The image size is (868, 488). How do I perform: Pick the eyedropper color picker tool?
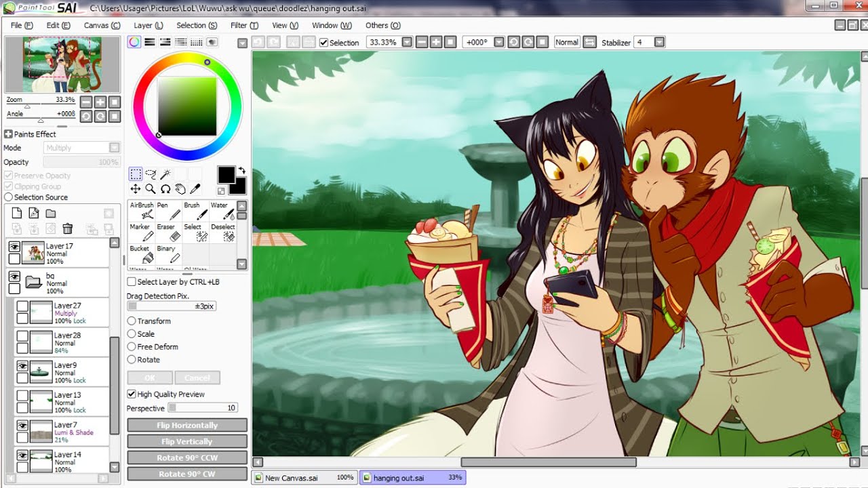(195, 189)
